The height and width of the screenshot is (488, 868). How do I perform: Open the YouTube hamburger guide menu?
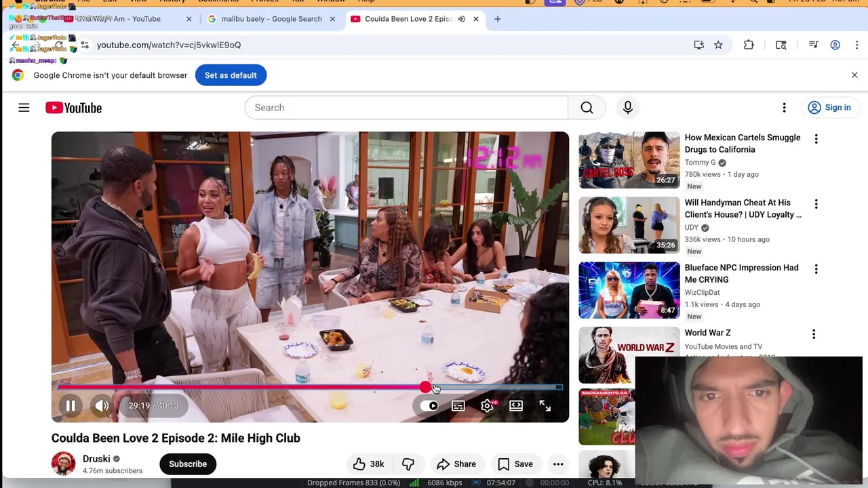point(24,108)
